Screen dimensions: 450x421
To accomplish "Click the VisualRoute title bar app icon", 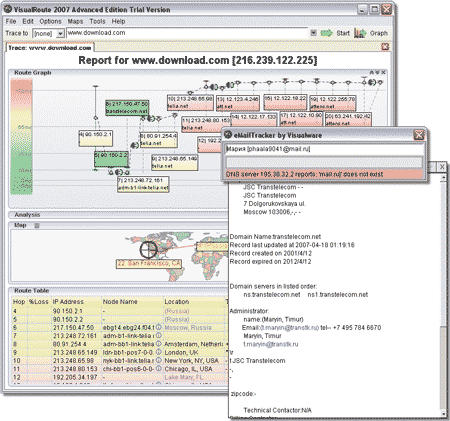I will [x=8, y=10].
